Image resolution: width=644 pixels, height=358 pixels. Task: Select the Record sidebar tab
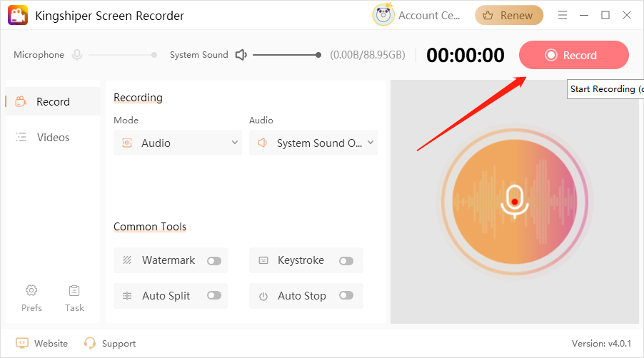pos(52,101)
